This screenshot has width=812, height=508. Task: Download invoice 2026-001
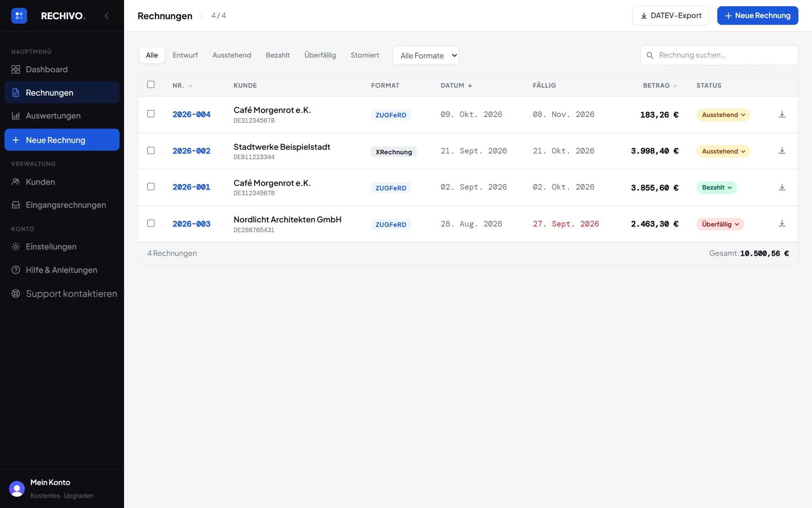tap(782, 187)
